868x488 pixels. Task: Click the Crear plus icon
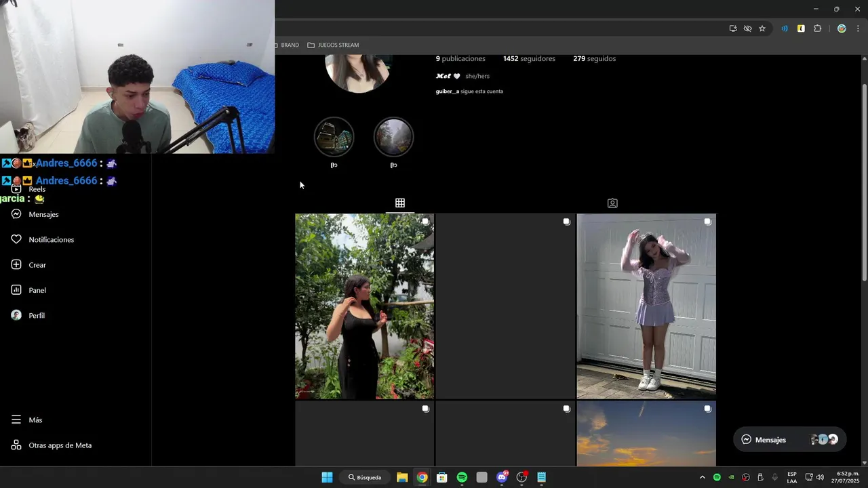pos(16,264)
